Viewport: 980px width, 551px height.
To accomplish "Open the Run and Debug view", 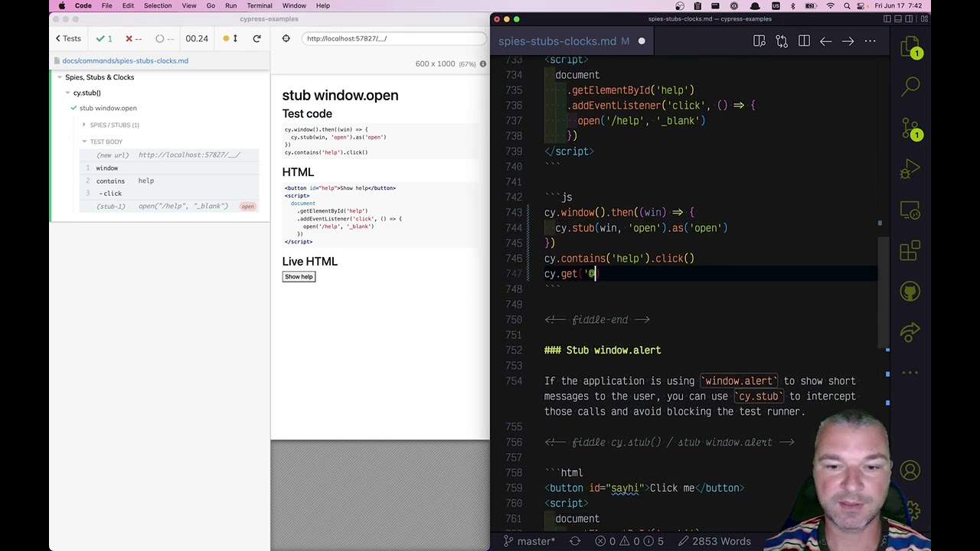I will click(910, 168).
